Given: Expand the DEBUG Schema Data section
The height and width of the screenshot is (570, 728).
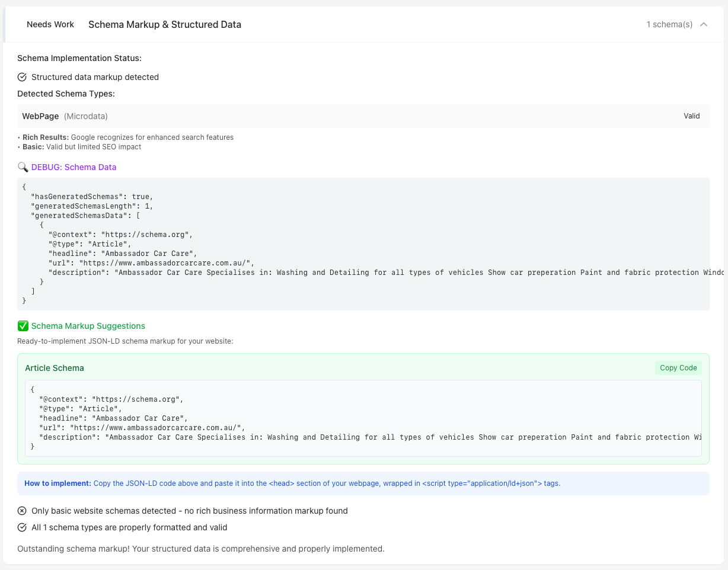Looking at the screenshot, I should tap(74, 167).
